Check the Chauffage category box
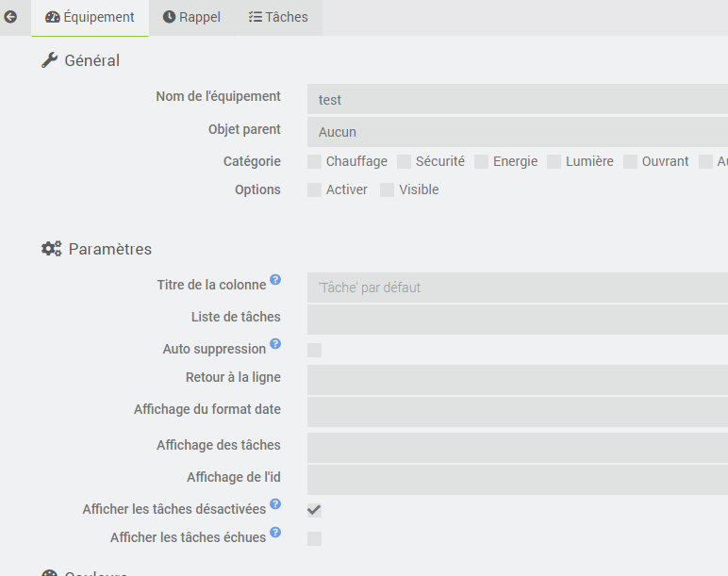This screenshot has height=576, width=728. click(x=315, y=162)
